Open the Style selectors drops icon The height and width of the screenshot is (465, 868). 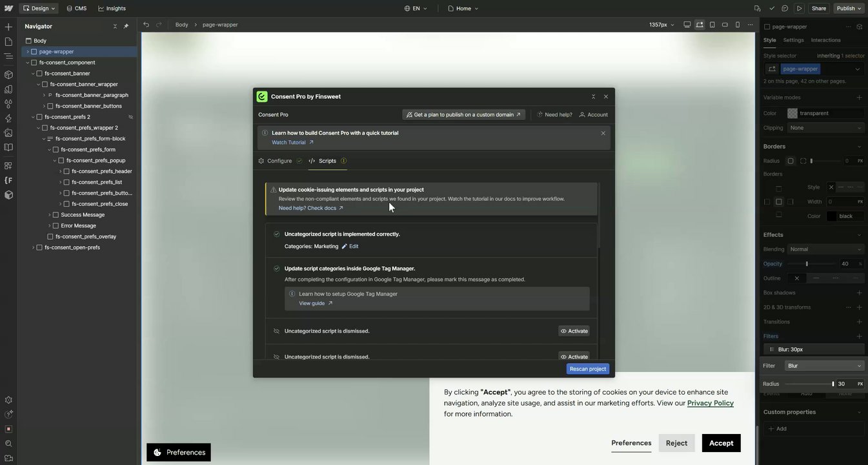click(8, 104)
